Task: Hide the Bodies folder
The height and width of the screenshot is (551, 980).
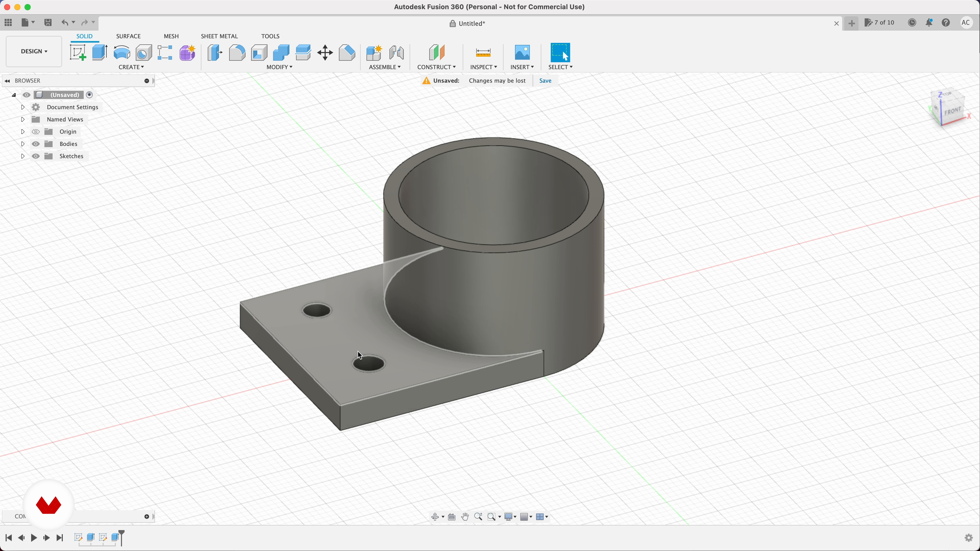Action: (36, 144)
